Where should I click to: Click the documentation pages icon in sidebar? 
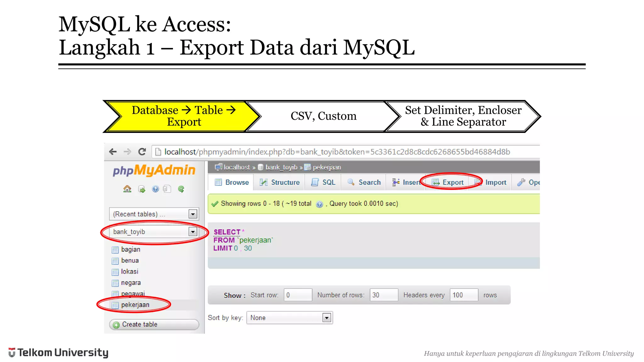(x=167, y=189)
